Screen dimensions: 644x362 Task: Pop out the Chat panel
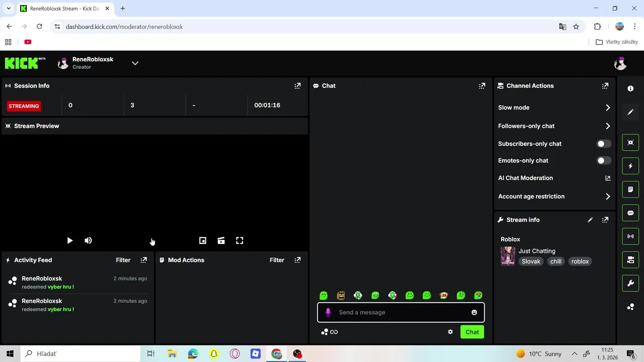click(482, 86)
